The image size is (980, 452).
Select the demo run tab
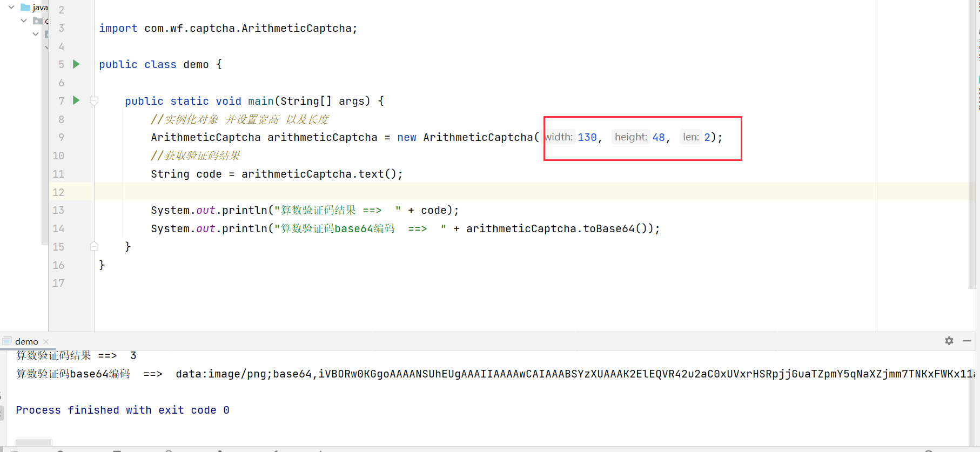tap(26, 341)
